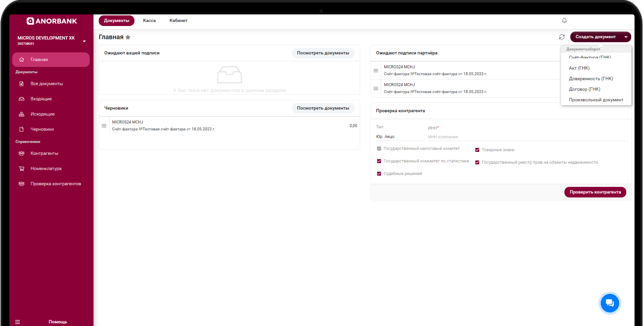Toggle Государственный налоговый комитет checkbox
The image size is (644, 326).
[x=379, y=149]
